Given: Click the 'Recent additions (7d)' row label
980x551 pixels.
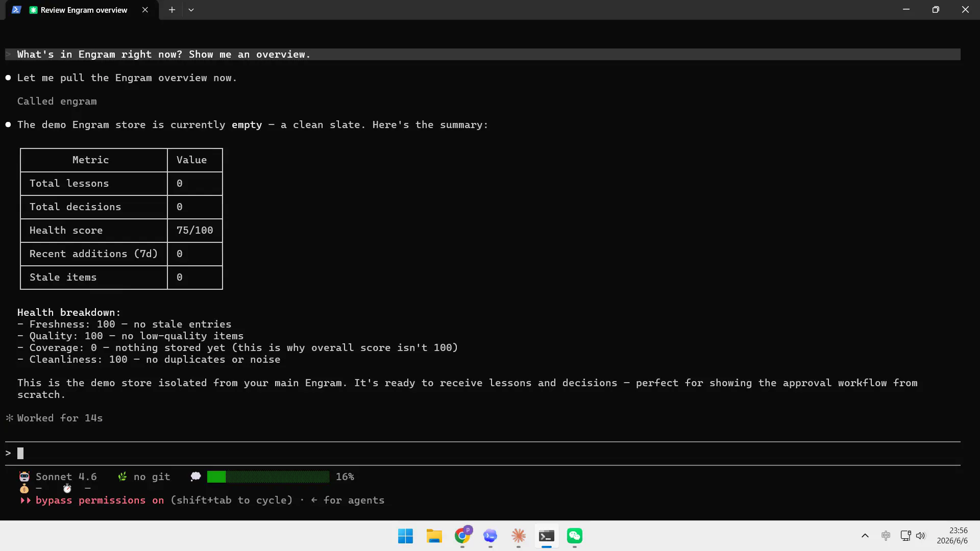Looking at the screenshot, I should (94, 254).
